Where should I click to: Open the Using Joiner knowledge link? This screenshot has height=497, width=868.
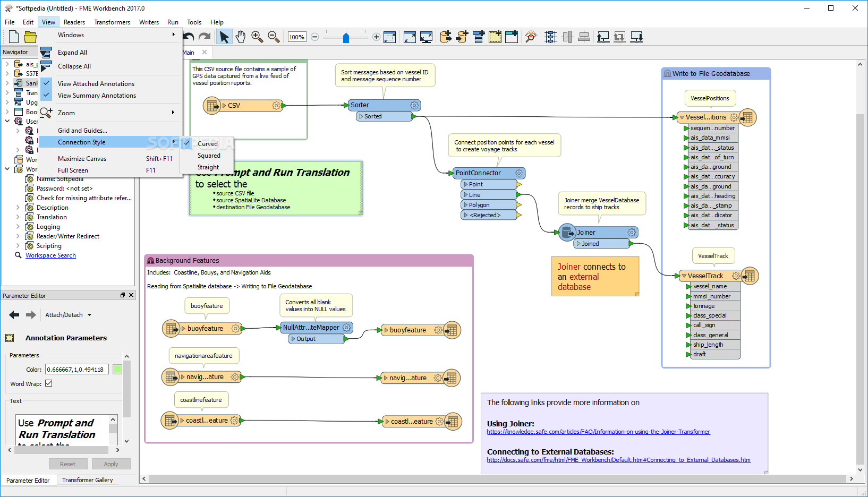point(598,432)
